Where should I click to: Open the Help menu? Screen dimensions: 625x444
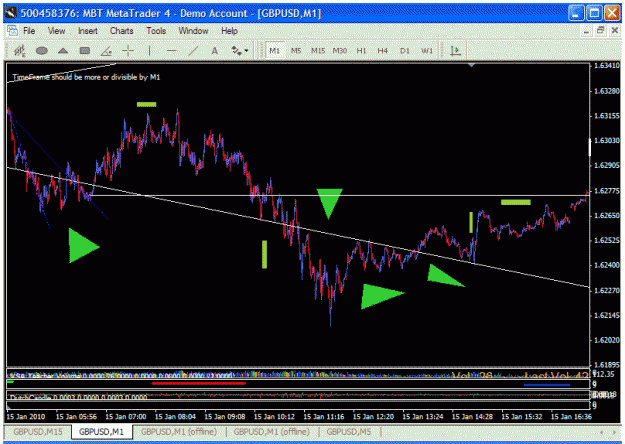coord(229,31)
